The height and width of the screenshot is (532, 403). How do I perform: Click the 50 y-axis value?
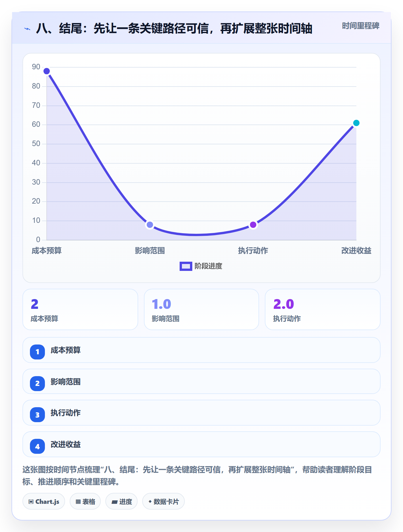click(36, 144)
